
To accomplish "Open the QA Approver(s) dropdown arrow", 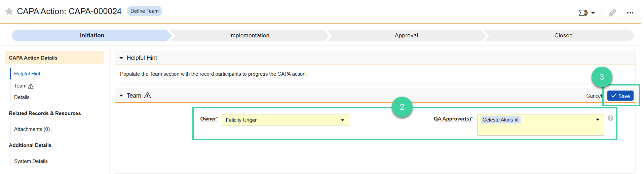I will point(598,119).
